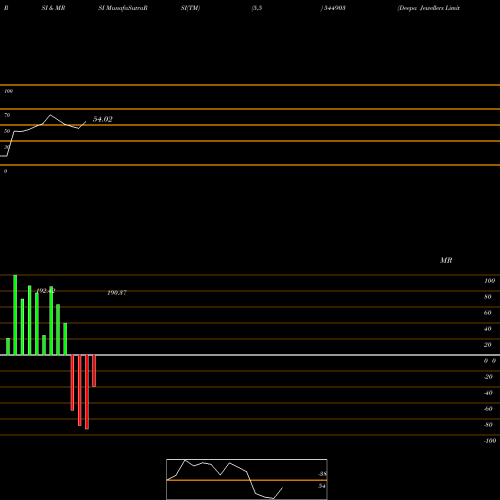This screenshot has width=500, height=500.
Task: Click the 'SI MunafaSutraR' header text
Action: [123, 8]
